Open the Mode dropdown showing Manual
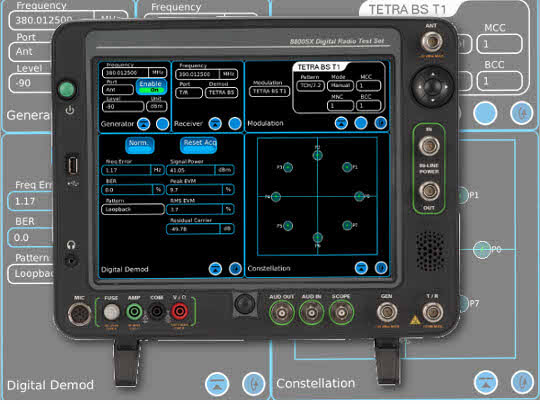Viewport: 540px width, 404px height. (340, 85)
